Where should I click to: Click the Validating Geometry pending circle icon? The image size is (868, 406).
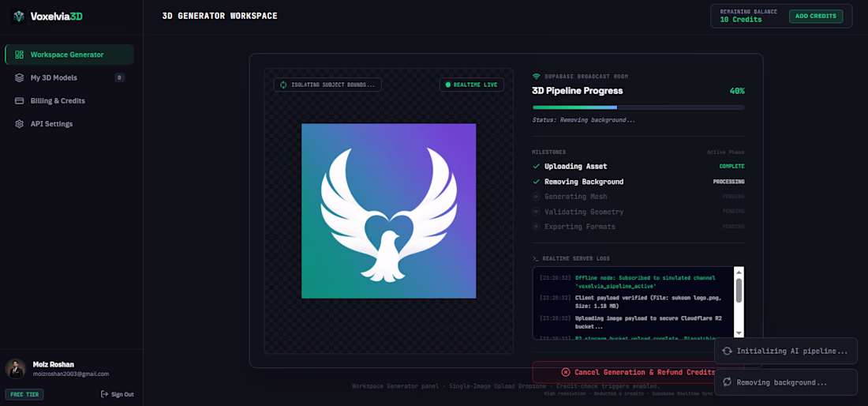point(536,212)
